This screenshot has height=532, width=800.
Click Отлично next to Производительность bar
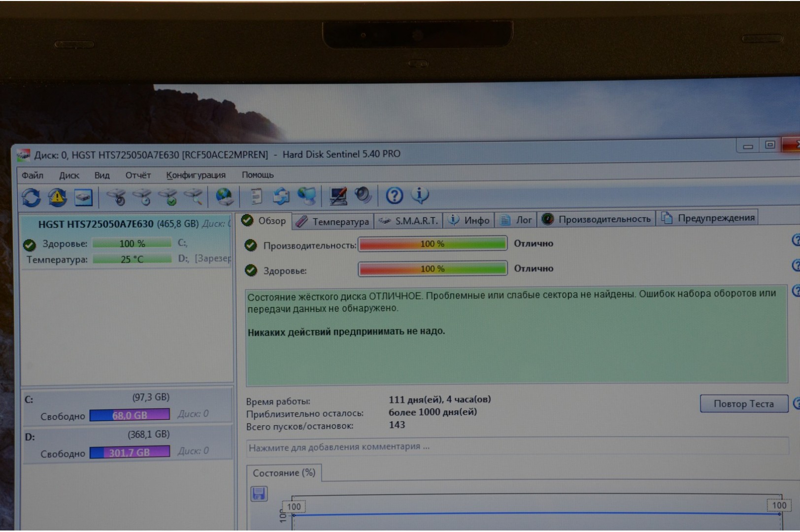click(533, 243)
